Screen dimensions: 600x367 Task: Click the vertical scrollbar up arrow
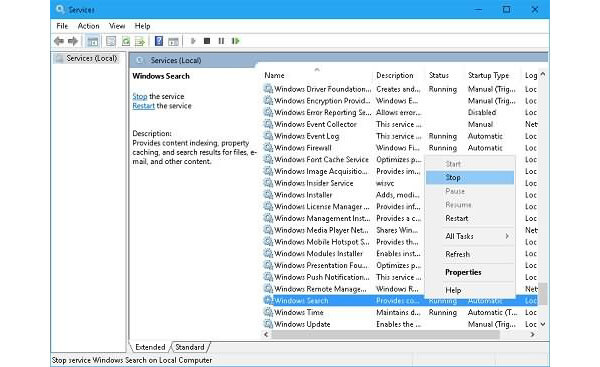point(543,75)
